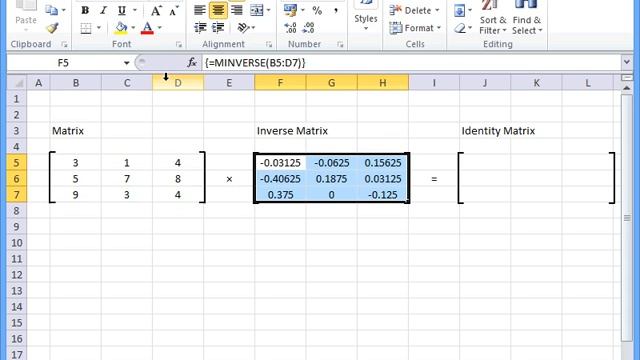The height and width of the screenshot is (360, 640).
Task: Open font color dropdown arrow
Action: 160,28
